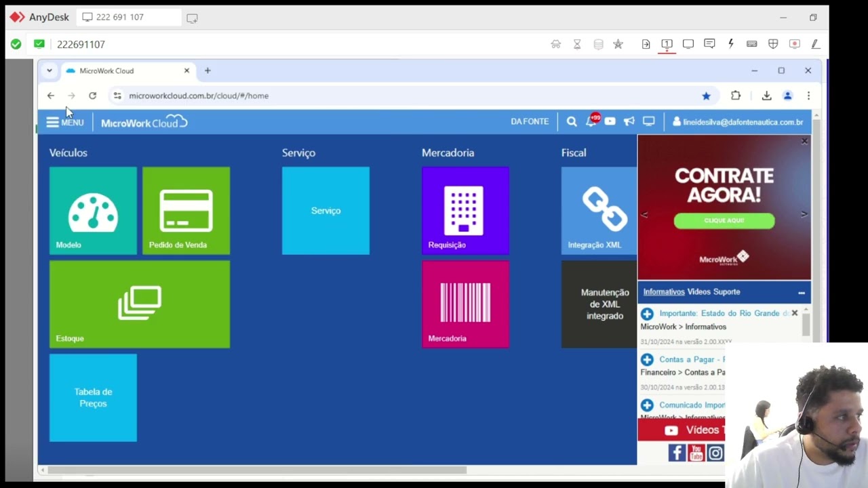Click the monitor icon in MicroWork header
This screenshot has height=488, width=868.
[x=649, y=121]
